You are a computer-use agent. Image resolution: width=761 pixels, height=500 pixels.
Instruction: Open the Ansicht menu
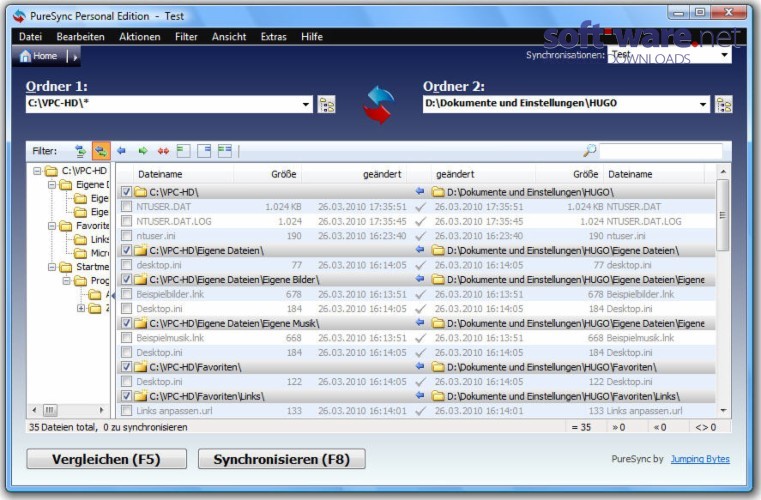[x=229, y=37]
